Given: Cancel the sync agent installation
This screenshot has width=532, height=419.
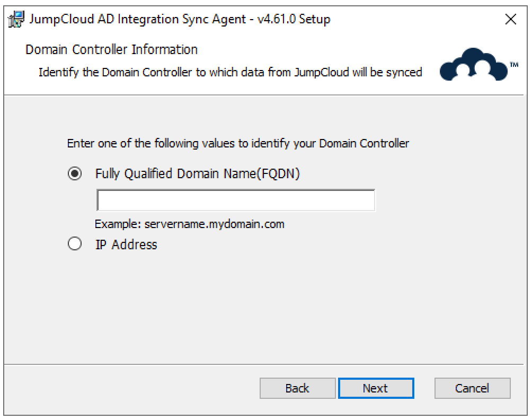Looking at the screenshot, I should tap(472, 388).
